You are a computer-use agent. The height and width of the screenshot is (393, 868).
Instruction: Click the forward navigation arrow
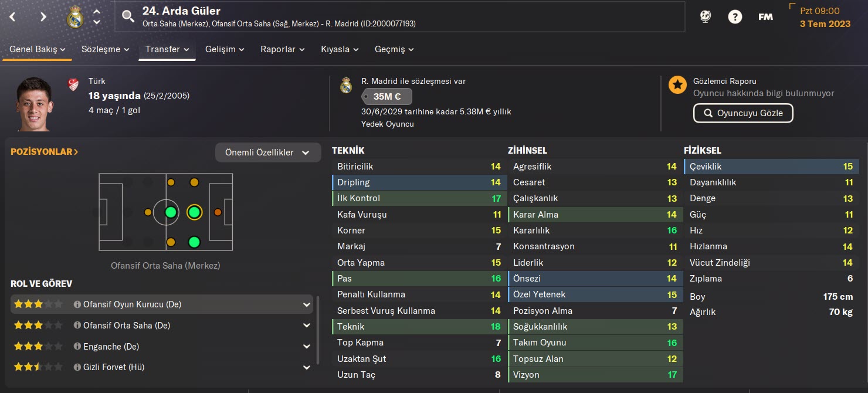point(43,16)
